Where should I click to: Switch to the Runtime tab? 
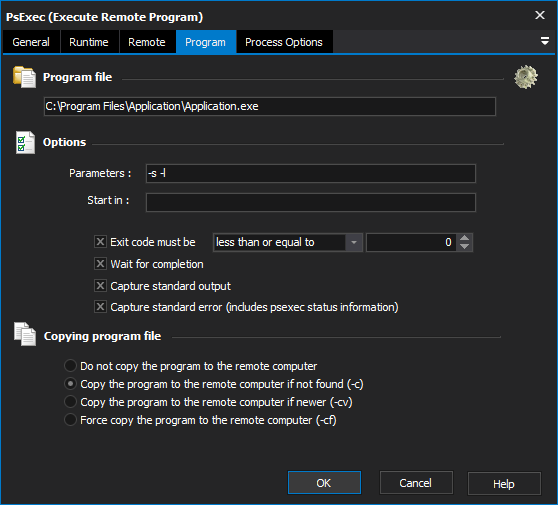89,42
